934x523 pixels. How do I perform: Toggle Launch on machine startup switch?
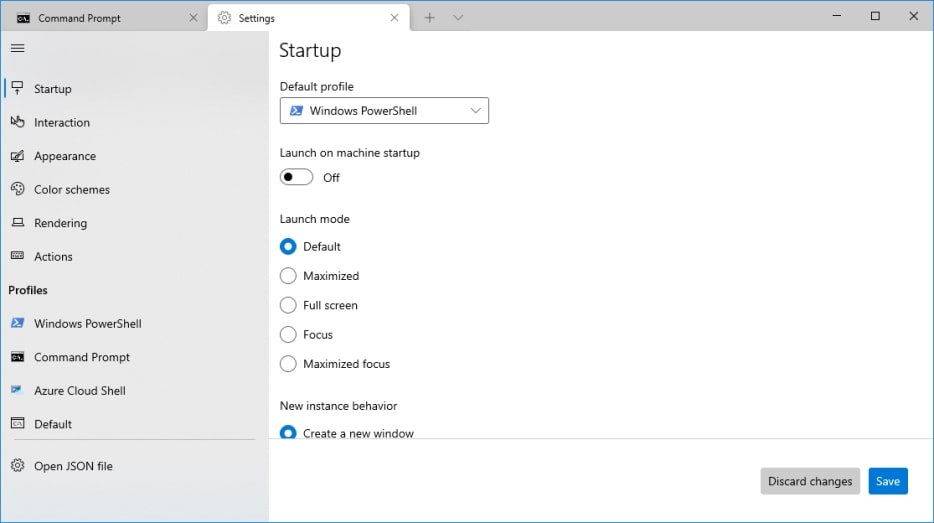tap(296, 177)
